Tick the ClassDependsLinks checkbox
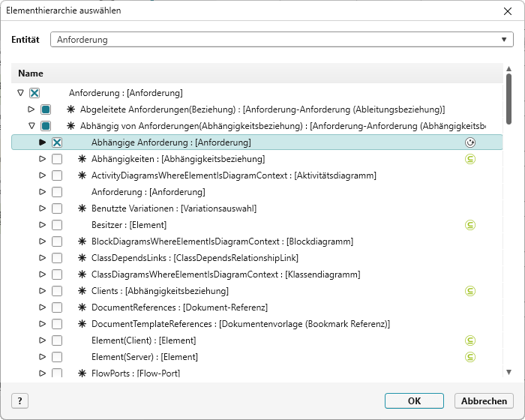Image resolution: width=525 pixels, height=420 pixels. [57, 258]
